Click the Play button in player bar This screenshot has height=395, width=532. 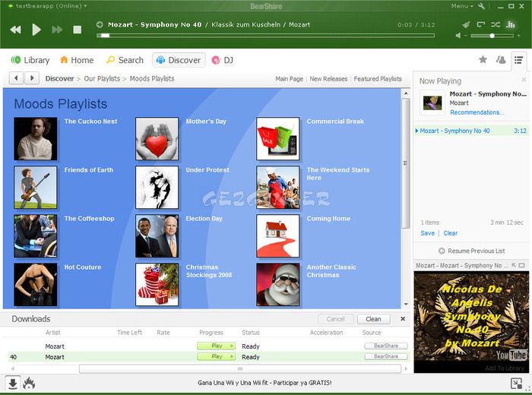[x=36, y=30]
